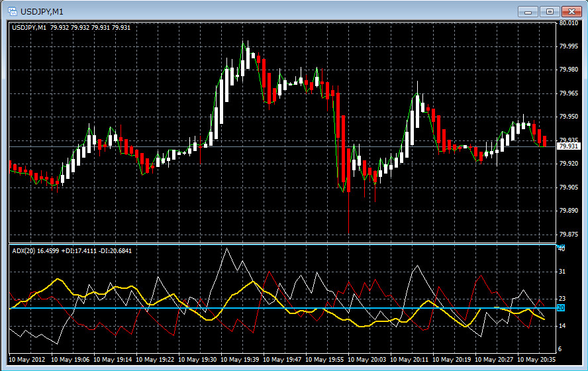Image resolution: width=588 pixels, height=371 pixels.
Task: Click the 10 May 19:06 time label
Action: [70, 359]
